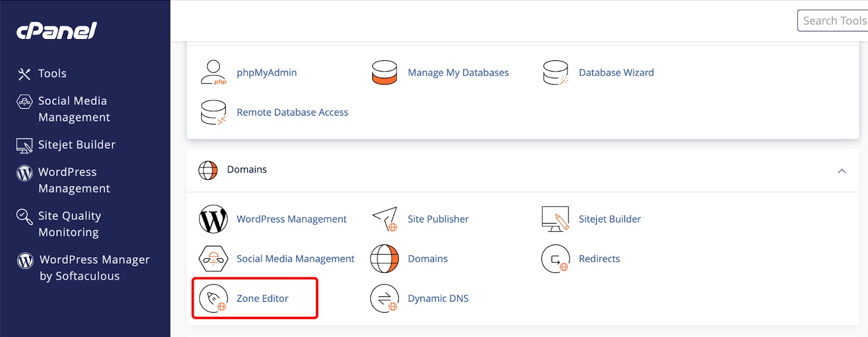Click the Zone Editor icon
Image resolution: width=868 pixels, height=337 pixels.
coord(213,298)
